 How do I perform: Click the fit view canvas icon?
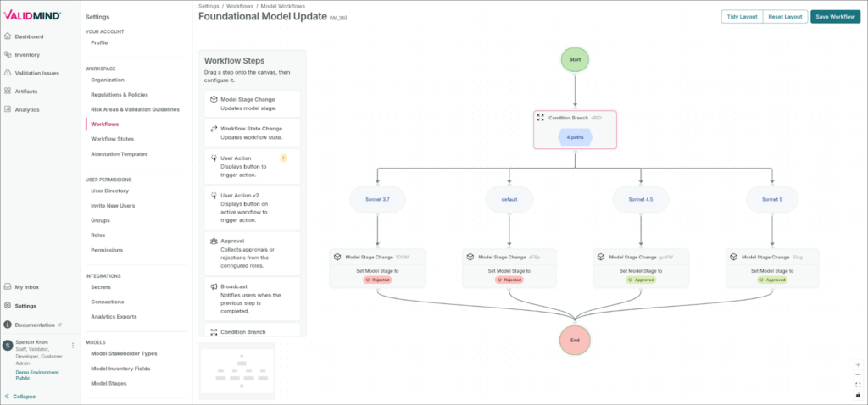coord(858,385)
